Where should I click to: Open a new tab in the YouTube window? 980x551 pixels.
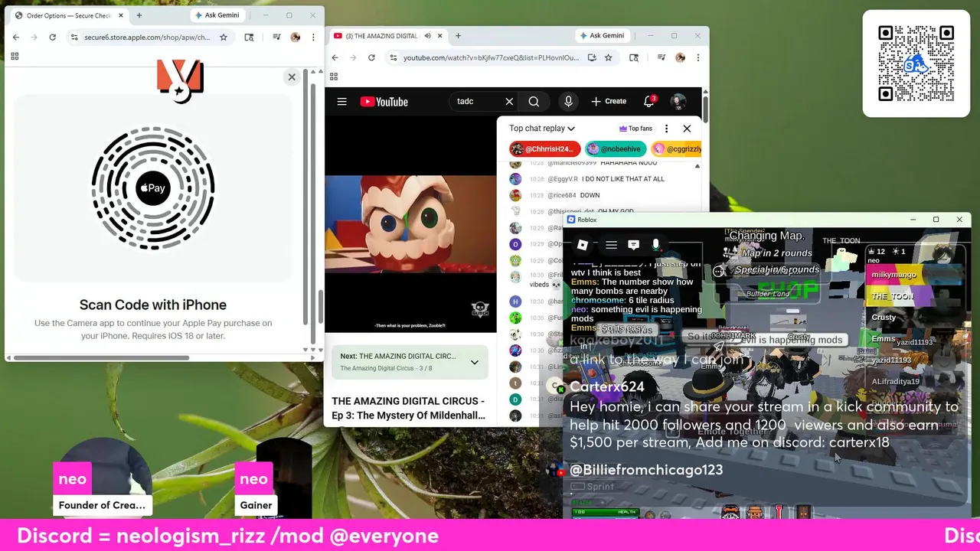pos(458,36)
